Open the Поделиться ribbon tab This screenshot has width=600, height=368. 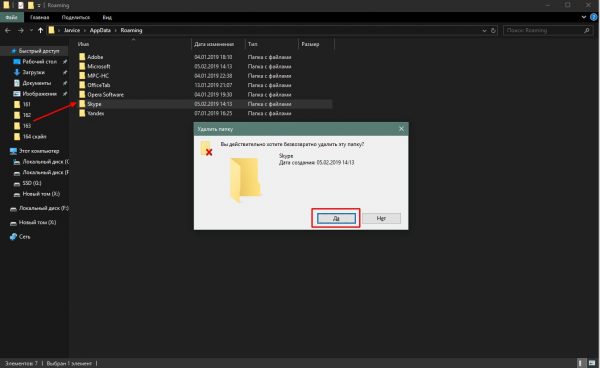(x=76, y=17)
